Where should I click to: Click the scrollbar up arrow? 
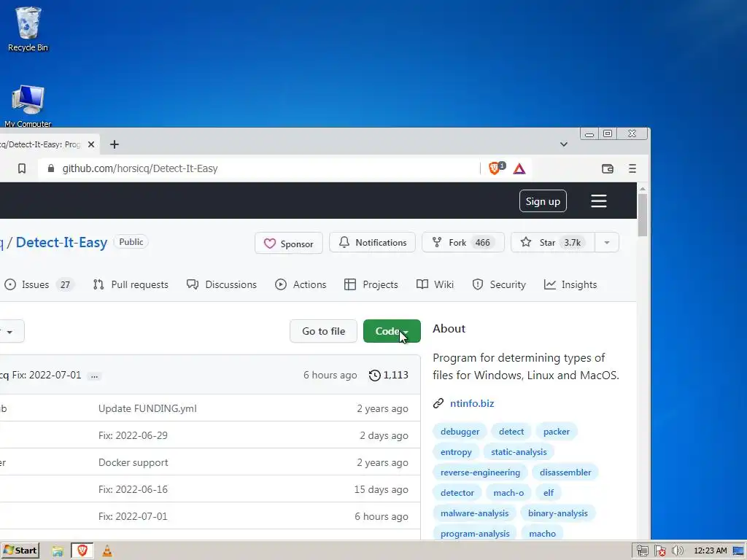[x=643, y=189]
